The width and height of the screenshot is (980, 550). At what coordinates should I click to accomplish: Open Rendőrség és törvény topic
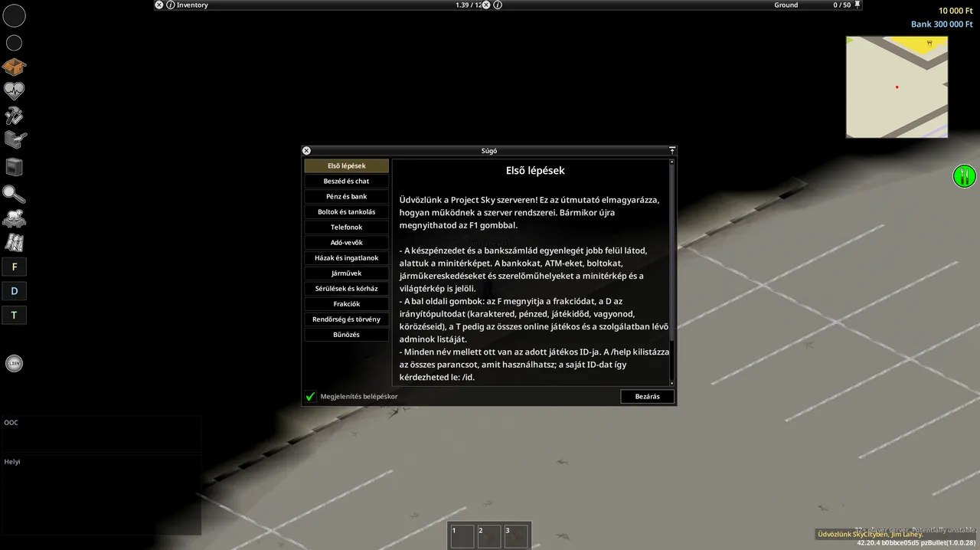tap(347, 319)
